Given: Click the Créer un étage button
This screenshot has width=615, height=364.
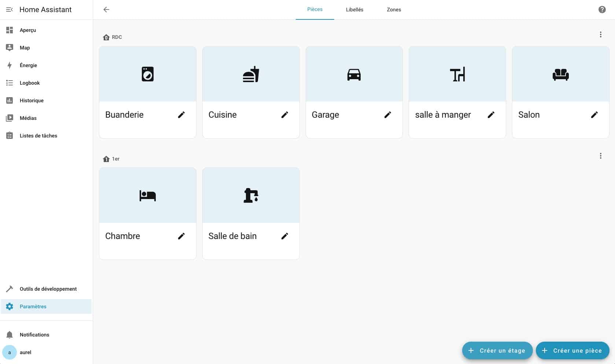Looking at the screenshot, I should click(x=498, y=350).
